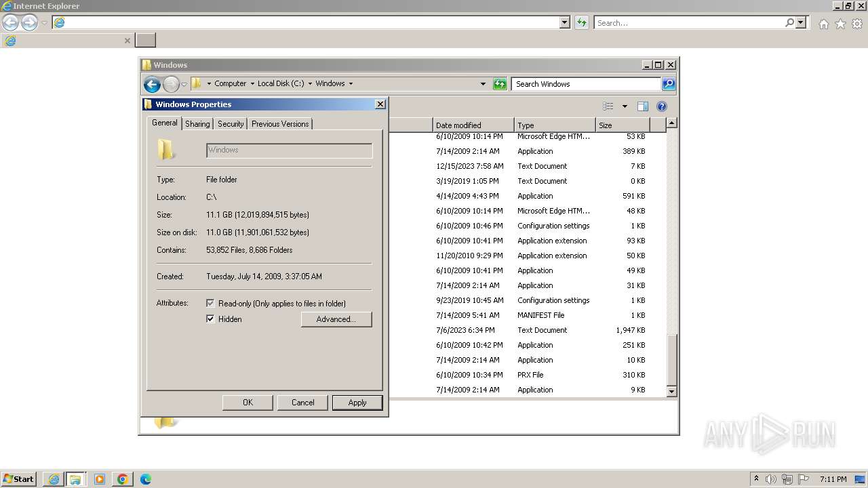The image size is (868, 488).
Task: Click the search magnifier in Internet Explorer
Action: point(789,22)
